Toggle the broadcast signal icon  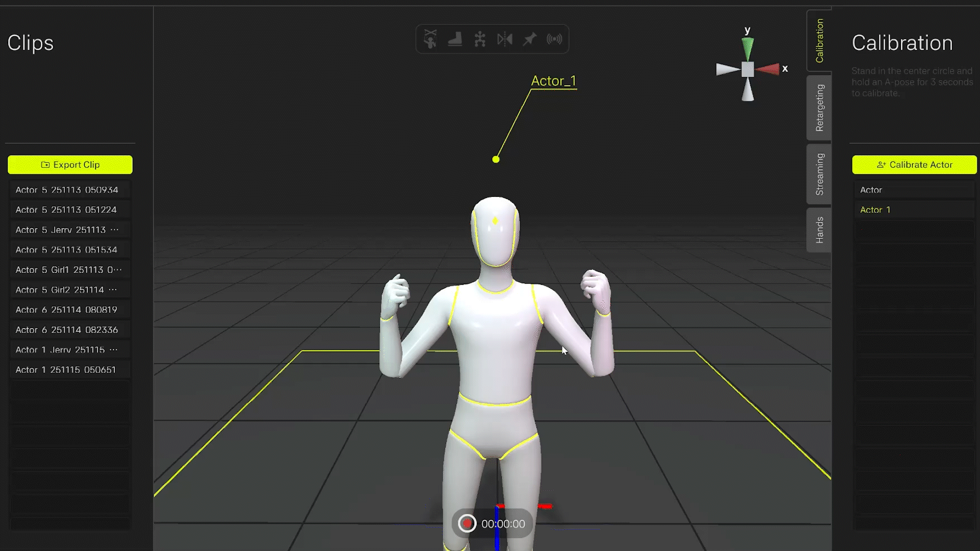coord(554,39)
